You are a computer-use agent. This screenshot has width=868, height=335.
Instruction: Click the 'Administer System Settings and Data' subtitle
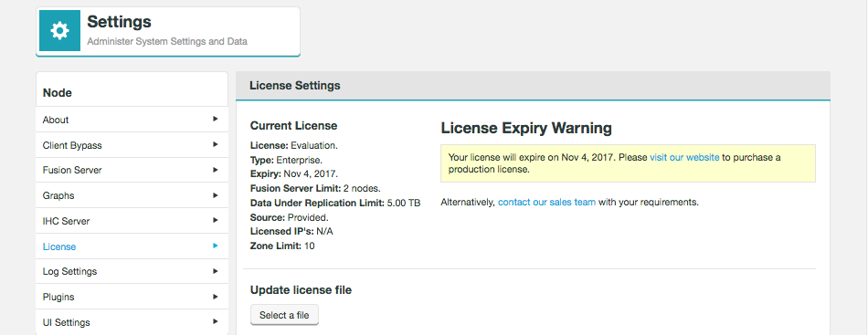(167, 41)
